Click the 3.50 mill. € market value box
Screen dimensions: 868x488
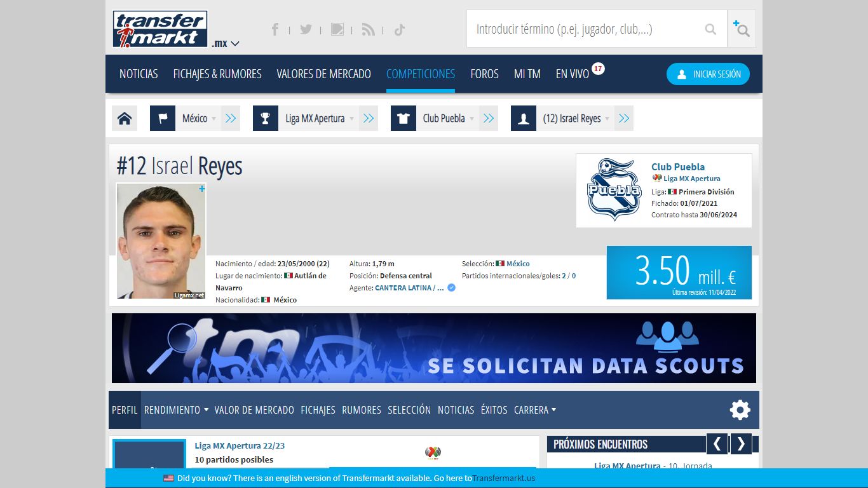click(x=679, y=273)
